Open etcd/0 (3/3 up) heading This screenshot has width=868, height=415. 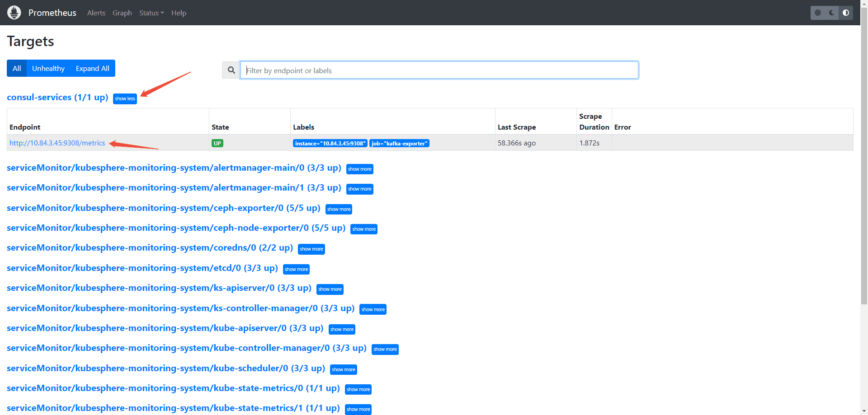[142, 268]
